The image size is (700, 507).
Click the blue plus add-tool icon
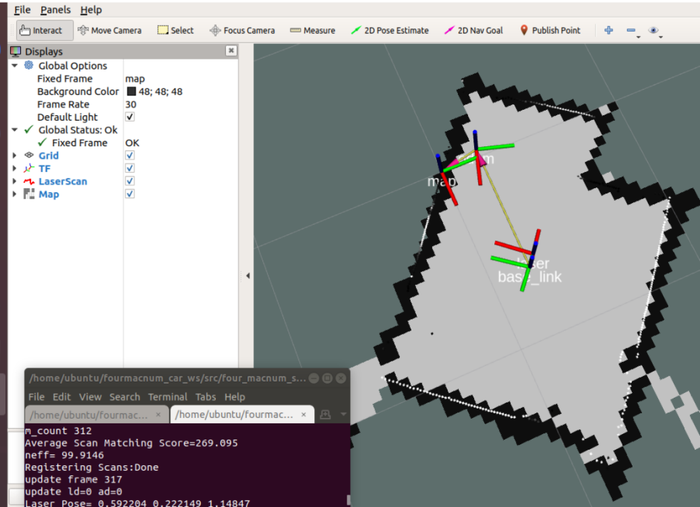tap(608, 30)
